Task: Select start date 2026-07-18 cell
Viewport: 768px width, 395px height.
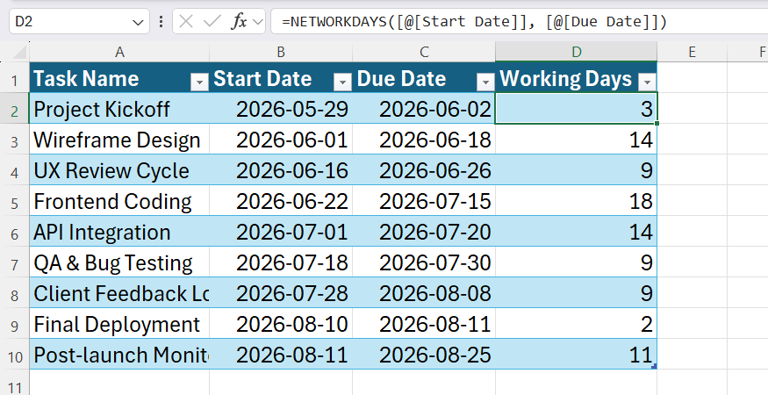Action: (281, 263)
